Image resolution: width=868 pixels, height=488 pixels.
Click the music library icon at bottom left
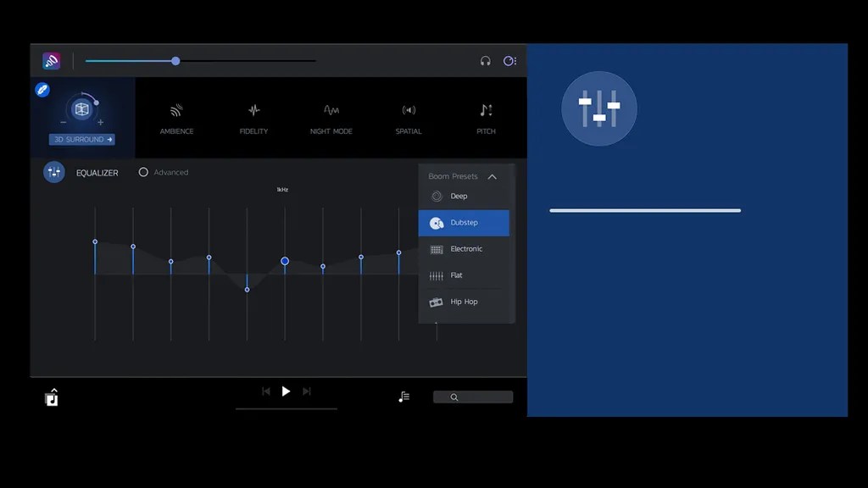click(x=51, y=396)
